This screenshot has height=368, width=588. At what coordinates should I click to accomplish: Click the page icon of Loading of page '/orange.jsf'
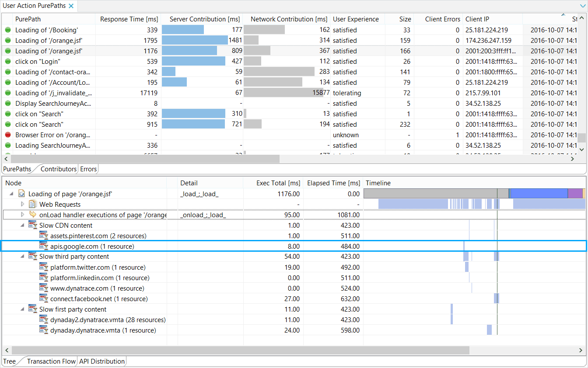(21, 194)
